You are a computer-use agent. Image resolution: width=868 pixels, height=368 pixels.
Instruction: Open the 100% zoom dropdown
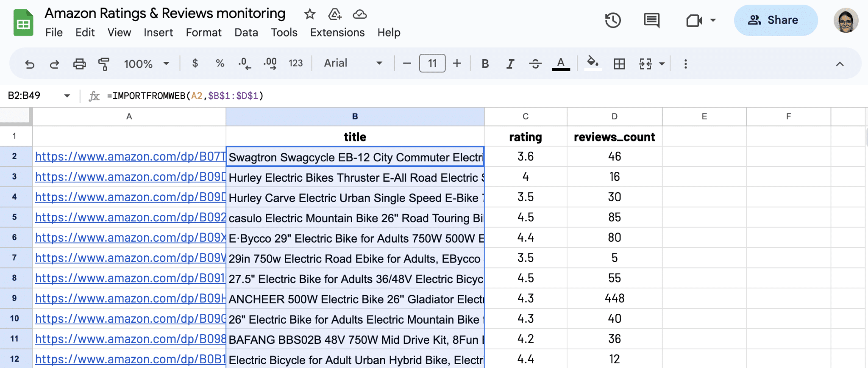click(146, 64)
